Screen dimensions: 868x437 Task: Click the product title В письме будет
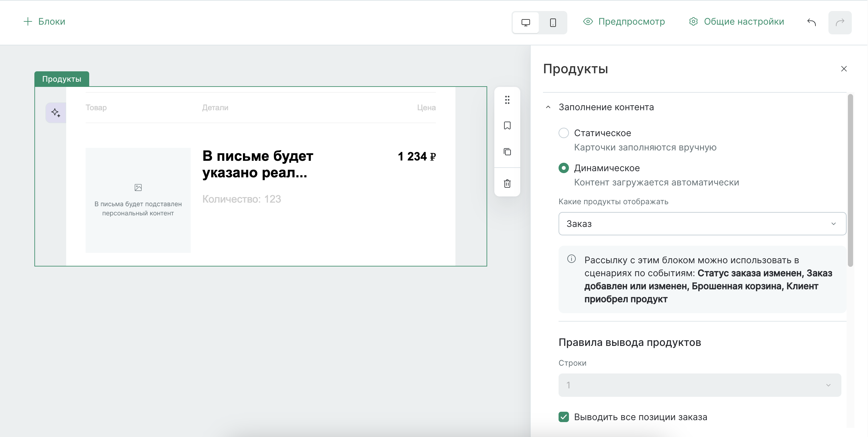(x=258, y=164)
